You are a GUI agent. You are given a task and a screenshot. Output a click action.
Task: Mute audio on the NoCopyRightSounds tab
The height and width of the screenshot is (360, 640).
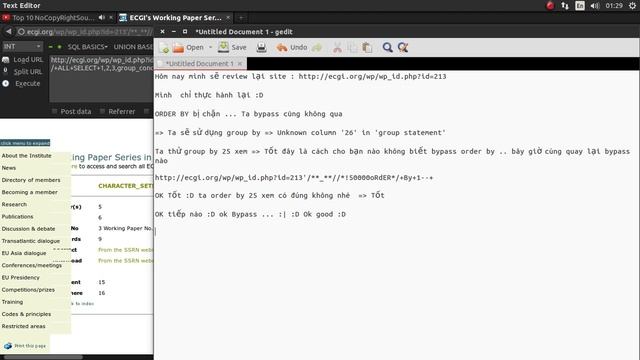click(102, 18)
